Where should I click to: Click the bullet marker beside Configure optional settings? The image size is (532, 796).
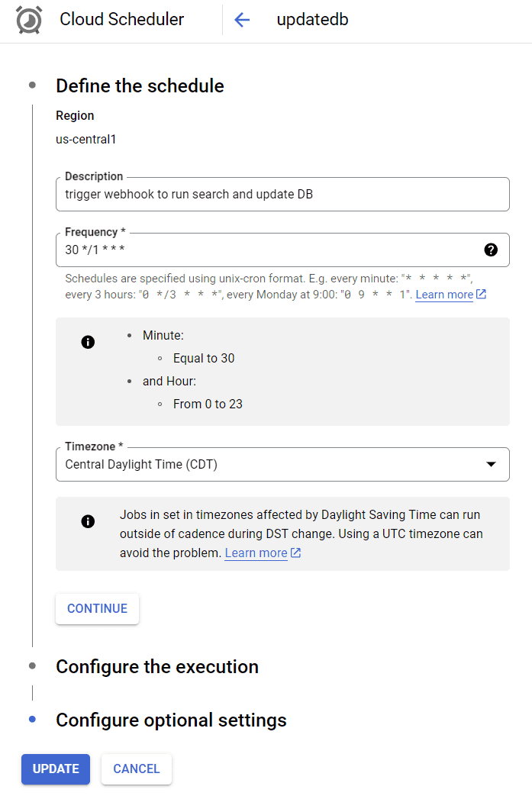32,720
